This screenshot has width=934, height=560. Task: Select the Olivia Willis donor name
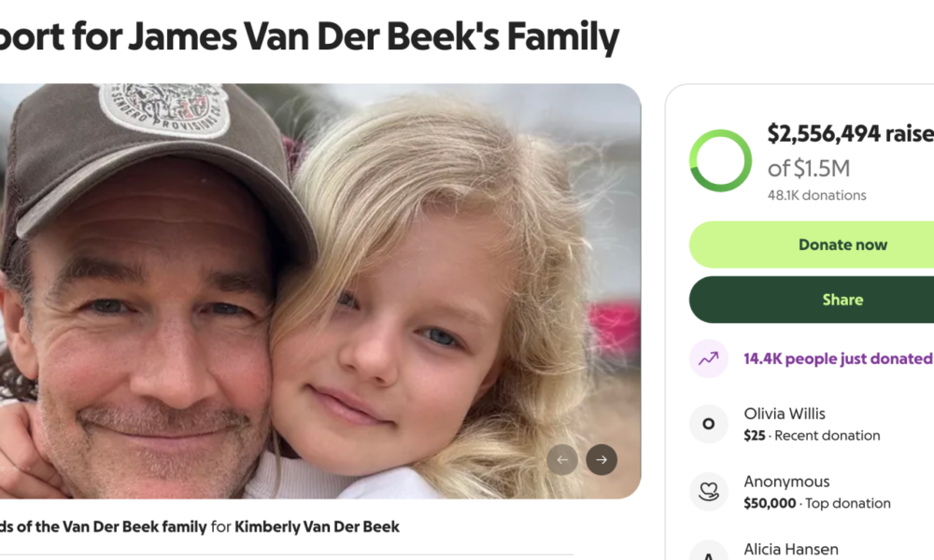point(785,413)
